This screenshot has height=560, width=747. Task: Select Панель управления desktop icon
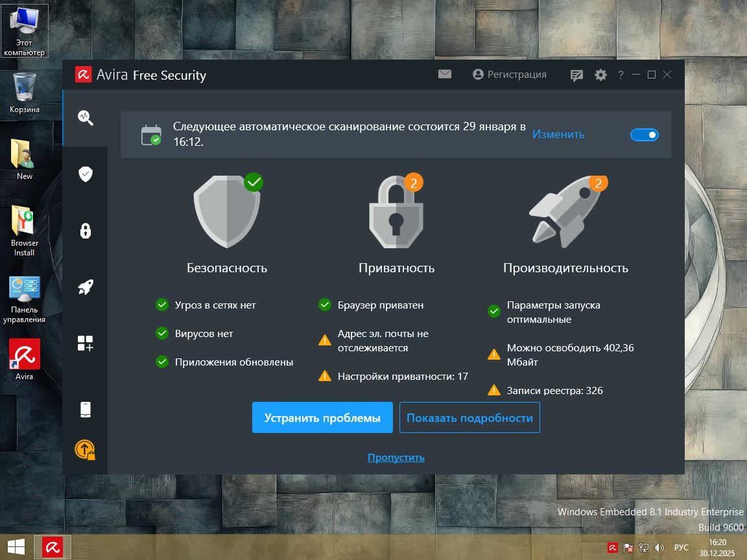click(24, 299)
